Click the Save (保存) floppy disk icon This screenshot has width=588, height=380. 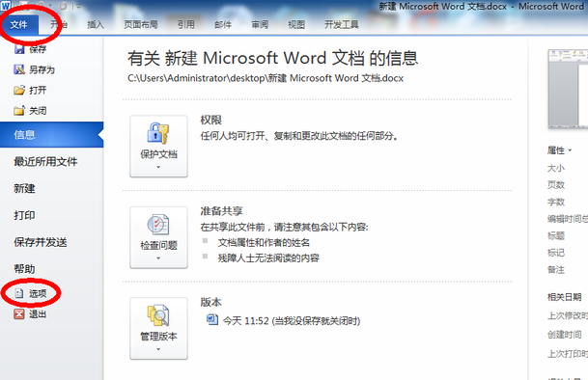click(19, 49)
